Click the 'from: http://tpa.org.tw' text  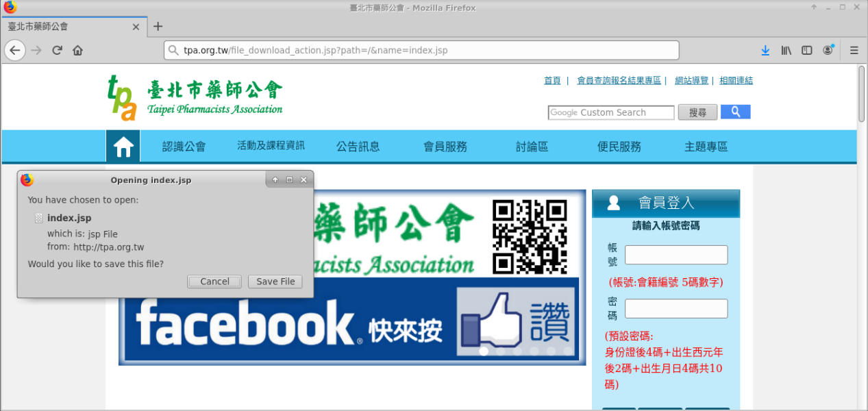pyautogui.click(x=95, y=247)
